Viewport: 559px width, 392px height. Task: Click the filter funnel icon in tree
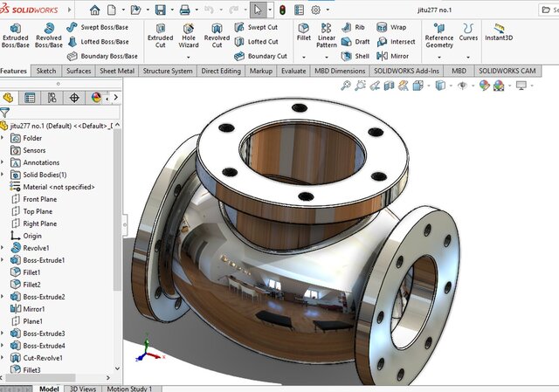[4, 113]
